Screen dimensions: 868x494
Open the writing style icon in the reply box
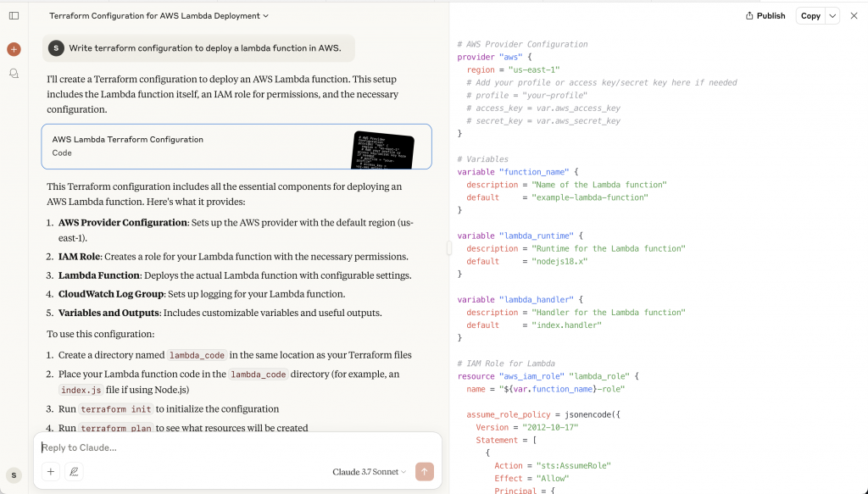tap(74, 472)
